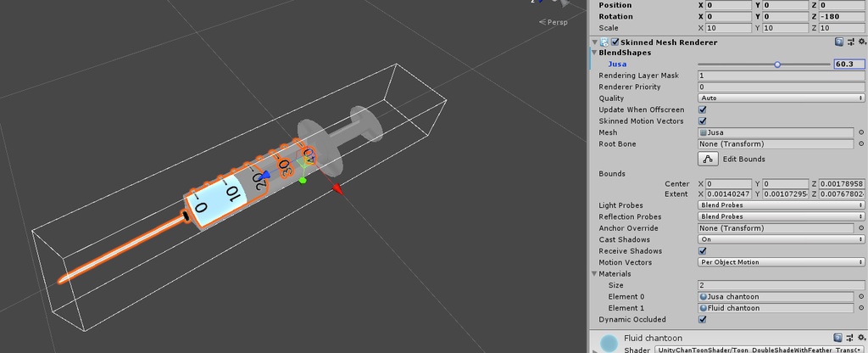Screen dimensions: 868x353
Task: Click the Rotation label
Action: (615, 17)
